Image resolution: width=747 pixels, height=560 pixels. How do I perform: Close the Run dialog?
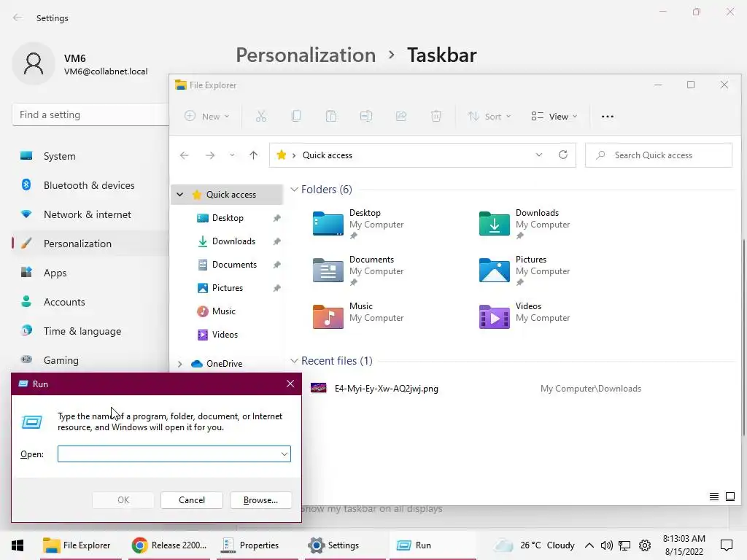pos(290,384)
